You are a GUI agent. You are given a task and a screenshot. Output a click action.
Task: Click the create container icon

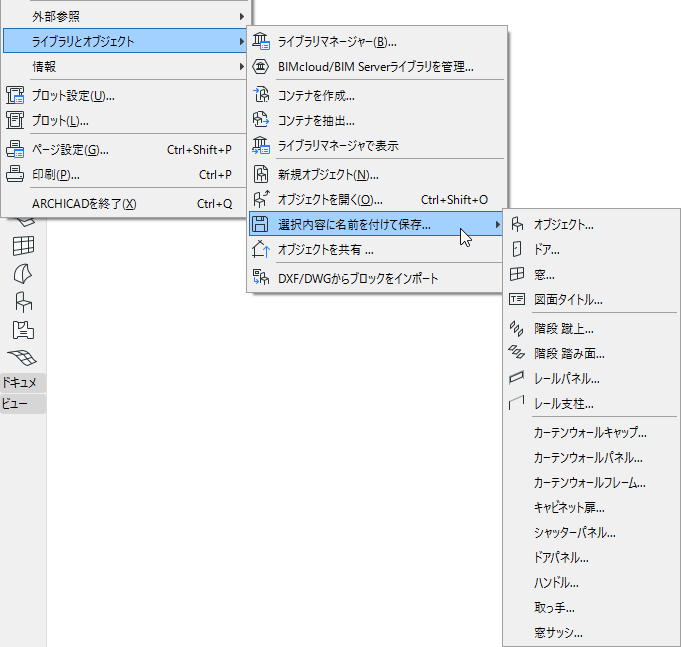(261, 95)
